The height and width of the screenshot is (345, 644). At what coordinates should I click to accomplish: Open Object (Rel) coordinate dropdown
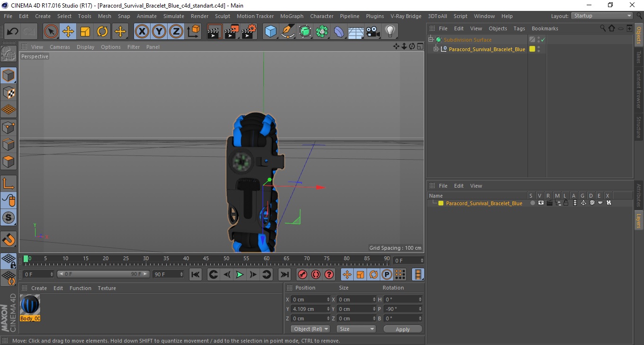coord(310,329)
